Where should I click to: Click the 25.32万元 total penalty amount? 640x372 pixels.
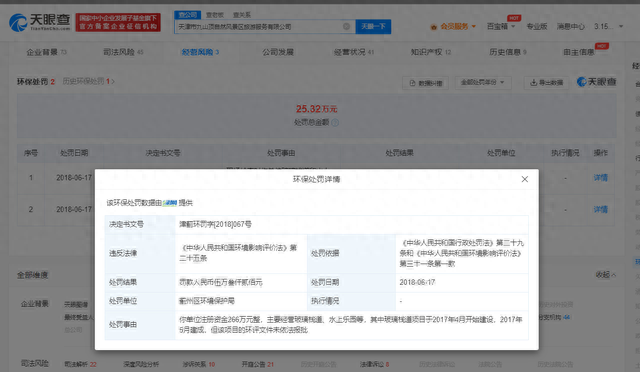316,109
